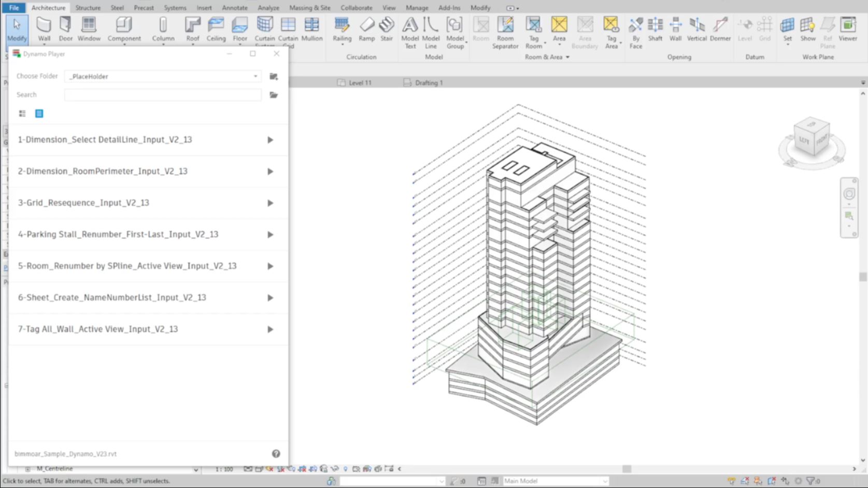Image resolution: width=868 pixels, height=488 pixels.
Task: Open the Annotate ribbon tab
Action: click(x=234, y=8)
